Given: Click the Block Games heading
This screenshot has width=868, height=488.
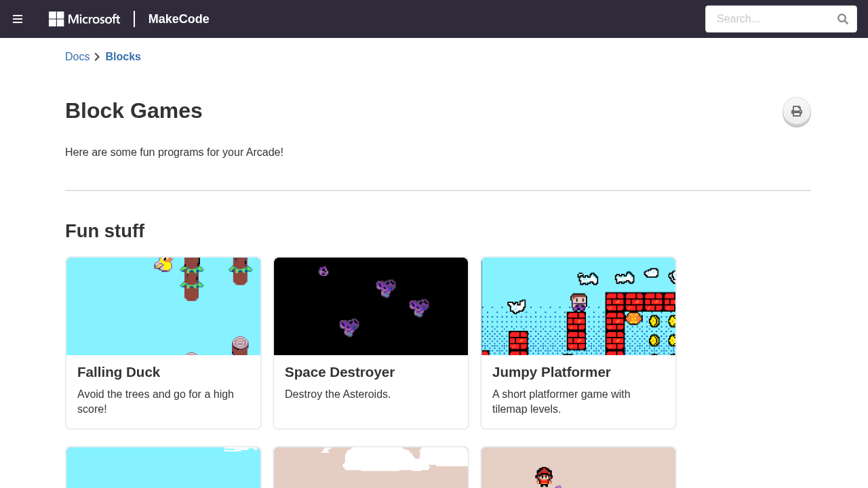Looking at the screenshot, I should click(134, 110).
